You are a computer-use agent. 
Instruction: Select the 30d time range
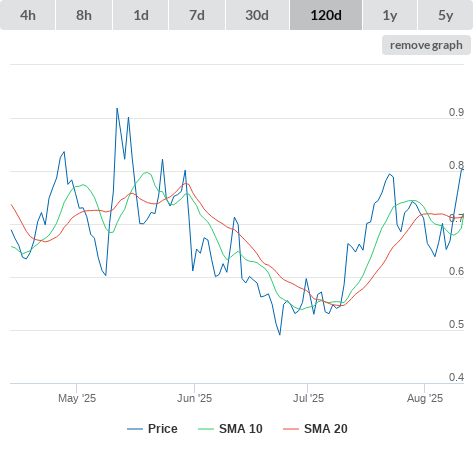click(257, 15)
